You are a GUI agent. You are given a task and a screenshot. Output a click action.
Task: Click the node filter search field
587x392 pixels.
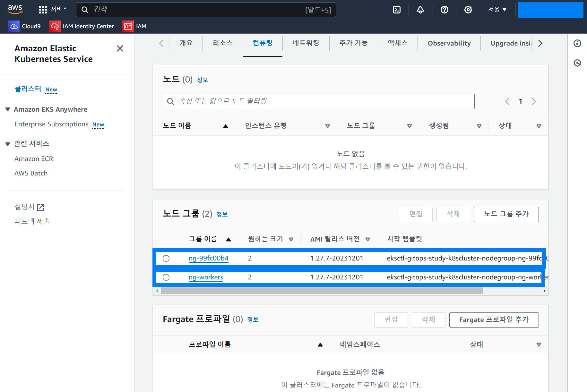pos(318,101)
